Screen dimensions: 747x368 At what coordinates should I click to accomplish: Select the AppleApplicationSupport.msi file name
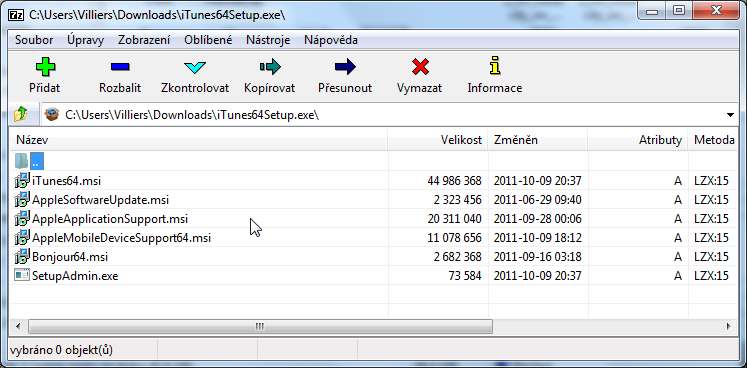[x=110, y=219]
